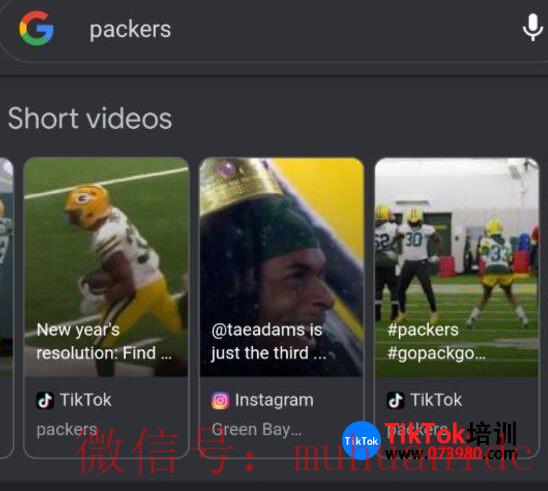548x491 pixels.
Task: Open the '#packers #gopackgo' video thumbnail
Action: coord(457,267)
